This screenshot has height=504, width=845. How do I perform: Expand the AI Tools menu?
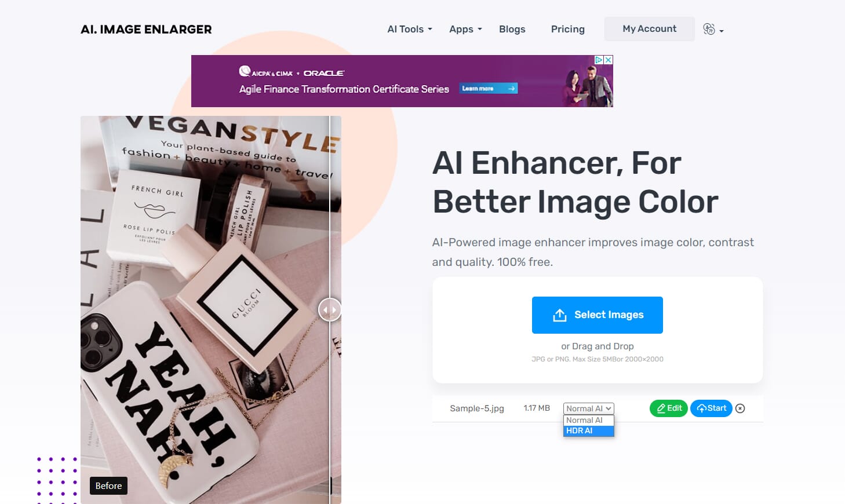coord(410,29)
